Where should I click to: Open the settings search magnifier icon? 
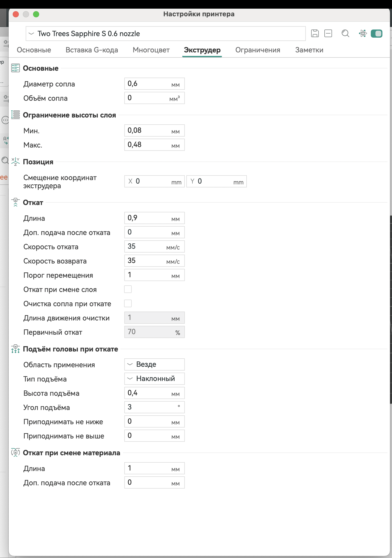345,33
